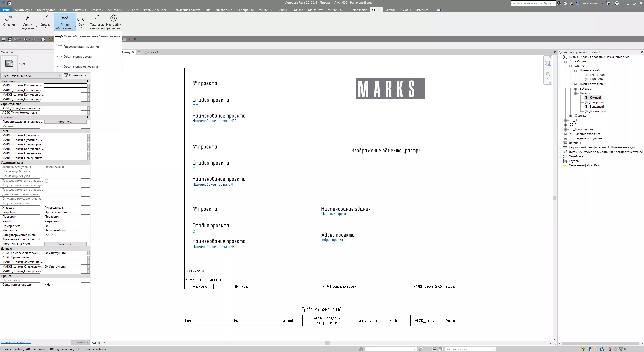This screenshot has height=352, width=644.
Task: Click the Изменить тип button
Action: coord(76,75)
